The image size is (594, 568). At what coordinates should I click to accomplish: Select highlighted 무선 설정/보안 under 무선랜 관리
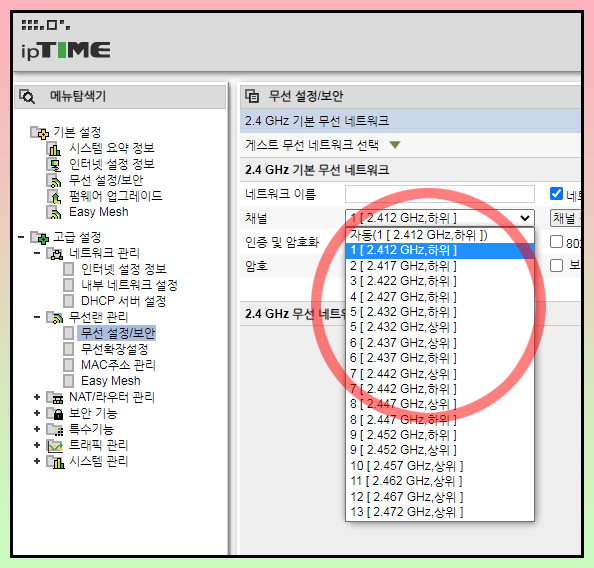(x=117, y=333)
